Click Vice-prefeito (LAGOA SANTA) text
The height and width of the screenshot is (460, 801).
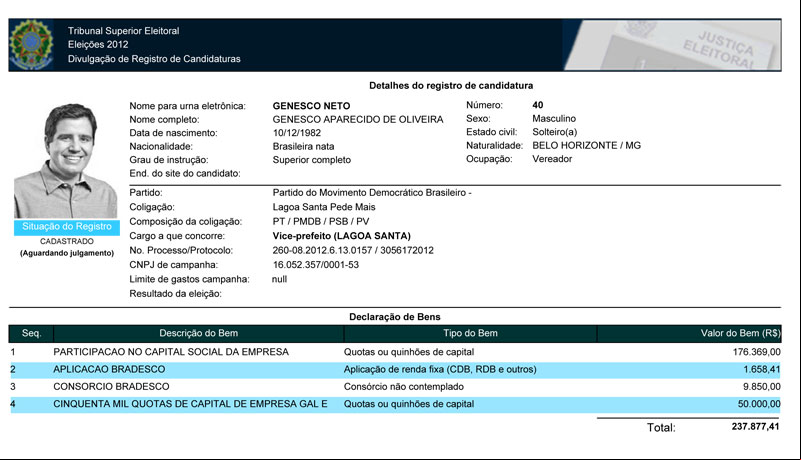pos(341,236)
